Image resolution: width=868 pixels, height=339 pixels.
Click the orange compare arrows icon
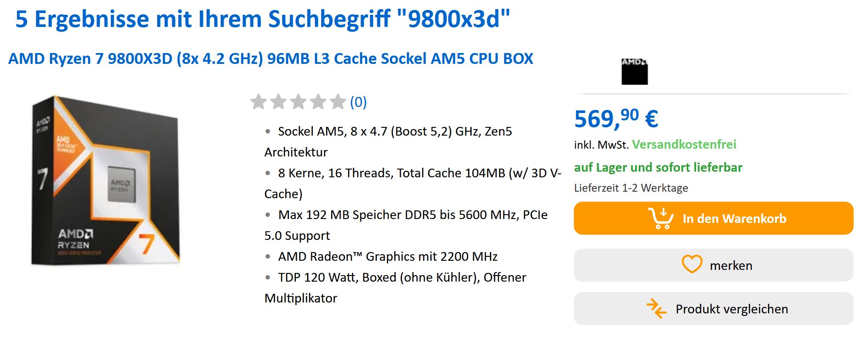tap(656, 309)
